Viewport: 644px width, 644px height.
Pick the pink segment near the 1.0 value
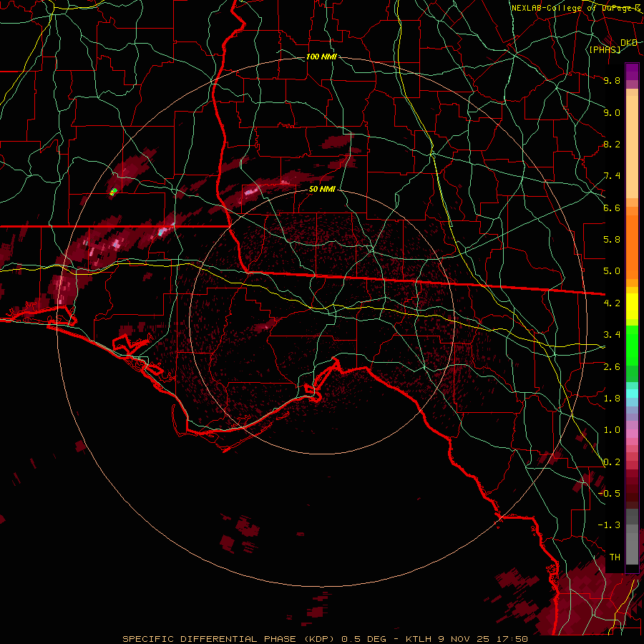coord(632,434)
